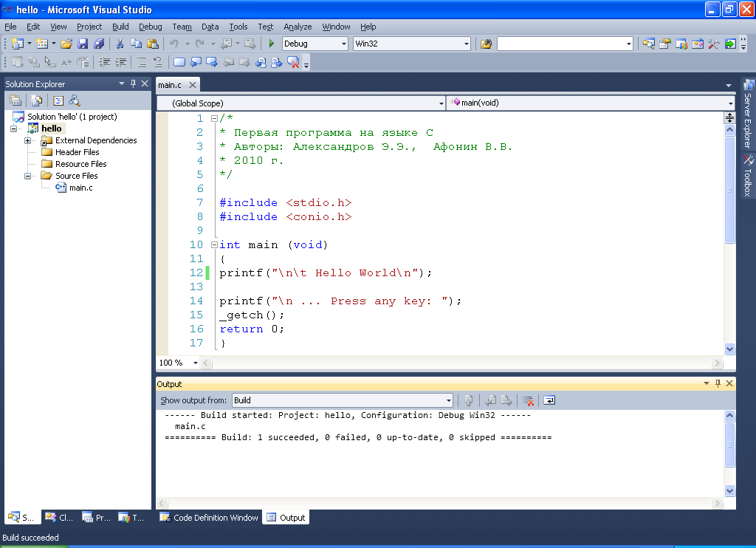The image size is (756, 548).
Task: Open the Undo history dropdown arrow
Action: [187, 44]
